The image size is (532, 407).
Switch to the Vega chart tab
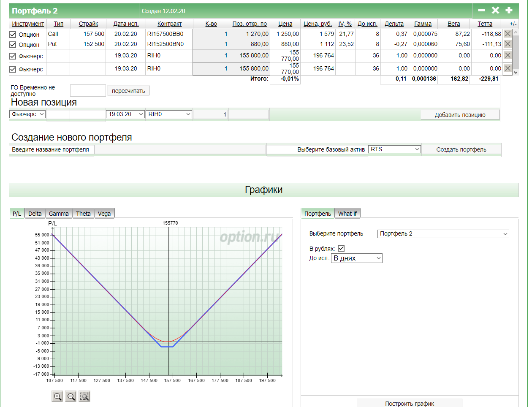tap(104, 214)
